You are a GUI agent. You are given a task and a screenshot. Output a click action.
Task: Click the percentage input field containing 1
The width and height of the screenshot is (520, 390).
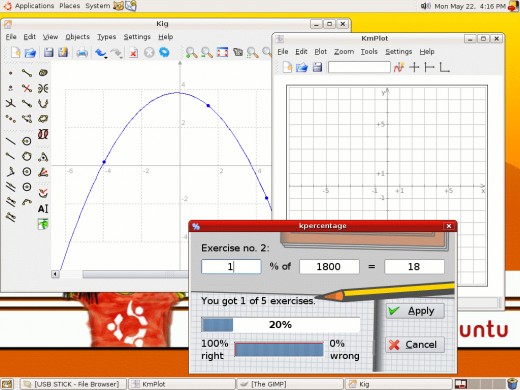point(231,267)
